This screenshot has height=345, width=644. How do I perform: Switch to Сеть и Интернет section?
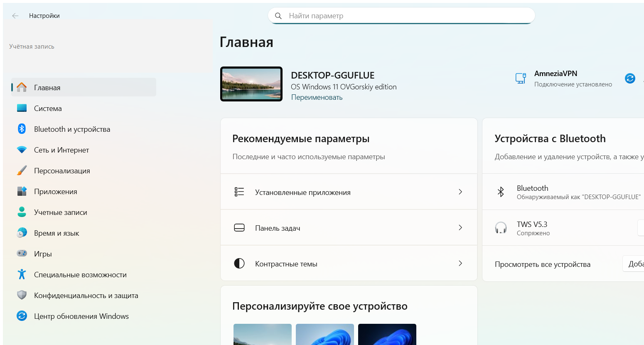point(84,150)
